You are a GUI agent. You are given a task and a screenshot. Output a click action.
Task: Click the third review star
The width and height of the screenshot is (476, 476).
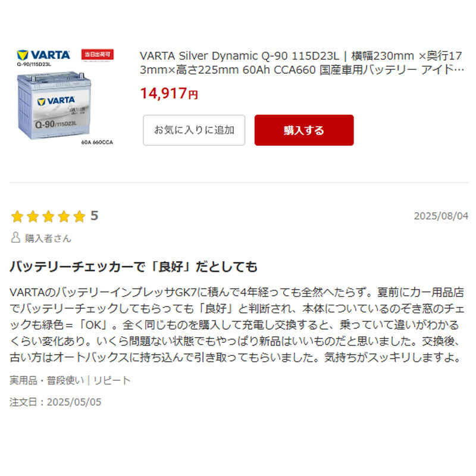point(48,217)
